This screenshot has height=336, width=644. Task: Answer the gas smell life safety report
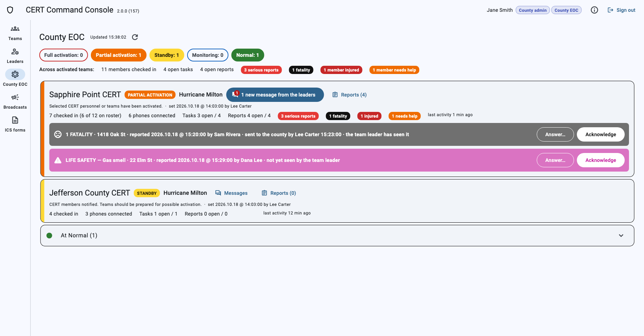pos(555,160)
